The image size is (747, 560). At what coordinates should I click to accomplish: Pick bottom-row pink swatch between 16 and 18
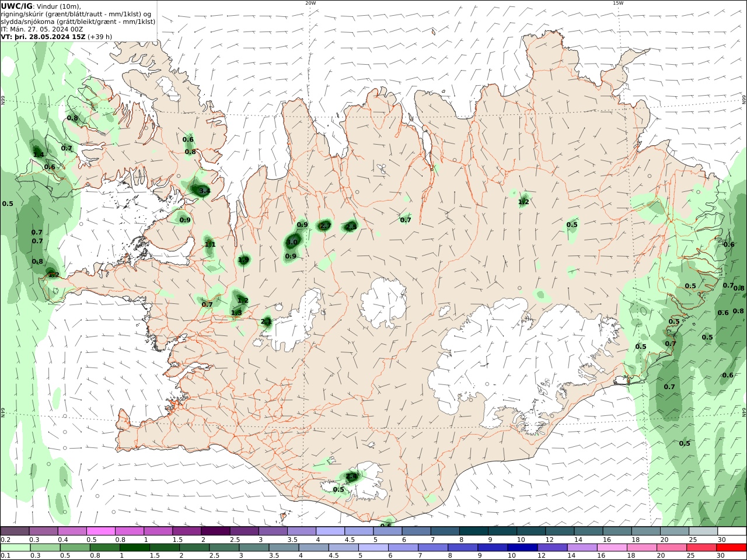(x=612, y=547)
